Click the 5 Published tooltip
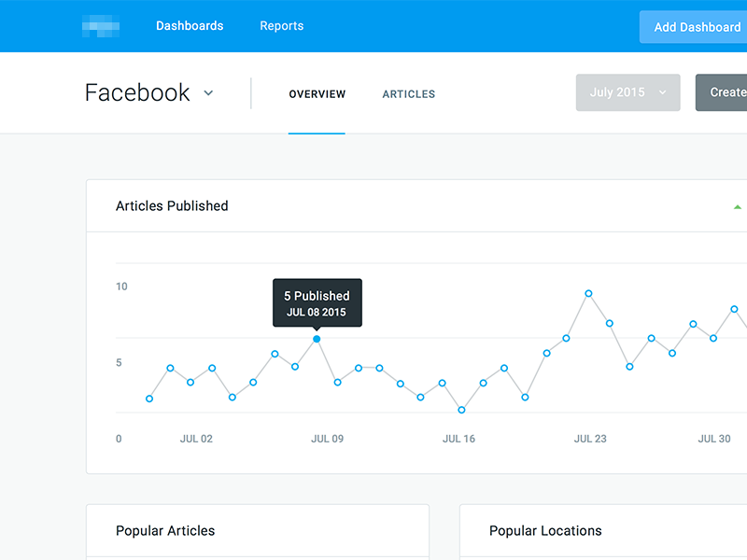This screenshot has width=747, height=560. [317, 301]
